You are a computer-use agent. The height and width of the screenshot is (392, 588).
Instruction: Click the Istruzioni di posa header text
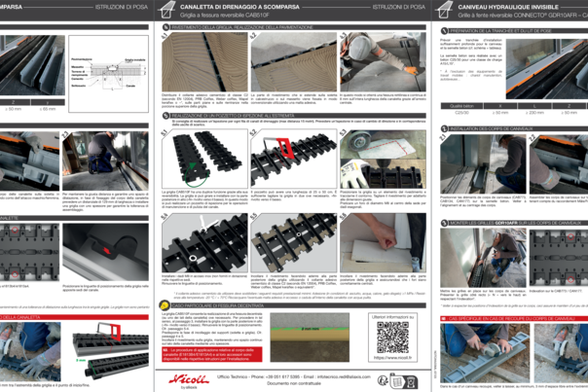[x=398, y=7]
